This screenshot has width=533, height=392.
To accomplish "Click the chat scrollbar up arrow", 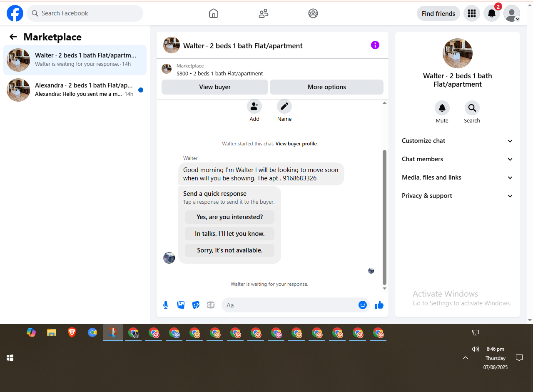I will 384,102.
